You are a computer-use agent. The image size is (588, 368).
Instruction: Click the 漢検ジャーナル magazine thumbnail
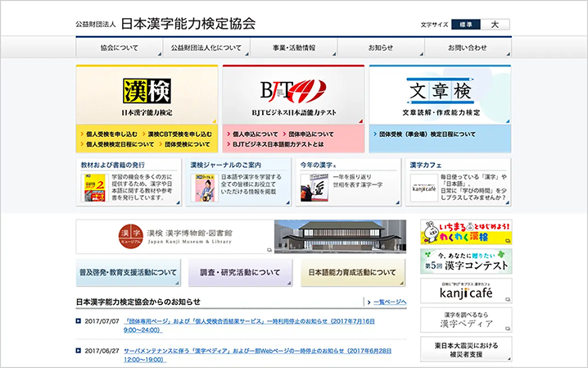[x=204, y=189]
